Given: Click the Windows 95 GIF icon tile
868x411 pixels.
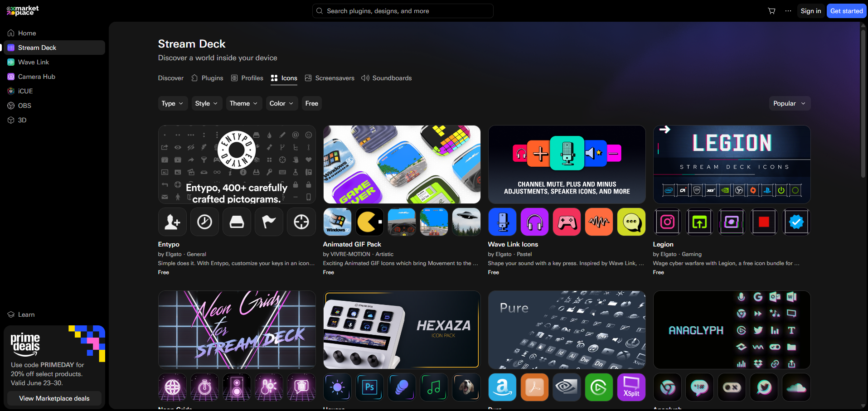Looking at the screenshot, I should (337, 222).
